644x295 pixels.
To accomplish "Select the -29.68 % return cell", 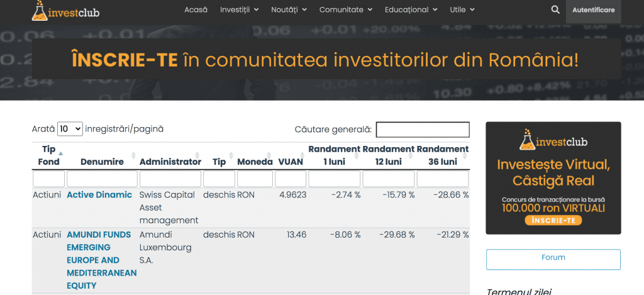I will (x=397, y=235).
